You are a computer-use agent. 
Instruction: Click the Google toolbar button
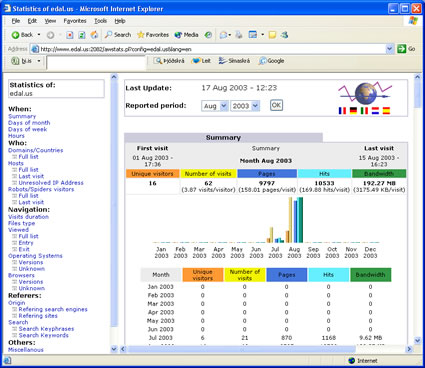(272, 61)
